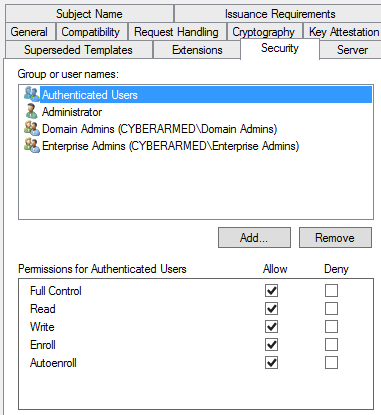Switch to the General tab
This screenshot has height=415, width=381.
coord(29,32)
